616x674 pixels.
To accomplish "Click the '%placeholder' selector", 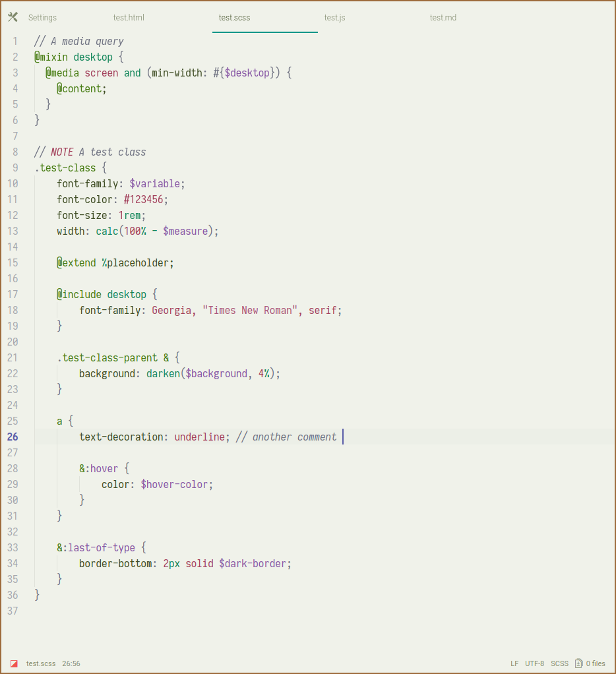I will [135, 263].
